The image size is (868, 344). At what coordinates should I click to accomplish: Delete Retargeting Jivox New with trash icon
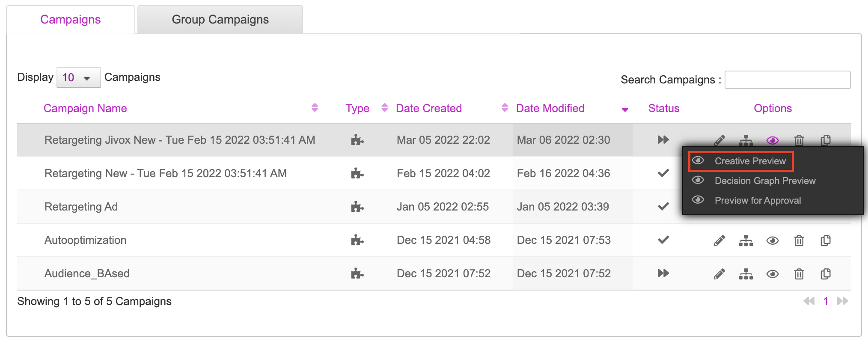[799, 140]
